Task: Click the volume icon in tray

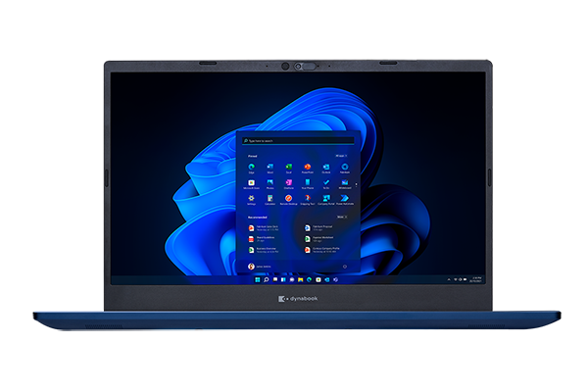Action: pos(461,280)
